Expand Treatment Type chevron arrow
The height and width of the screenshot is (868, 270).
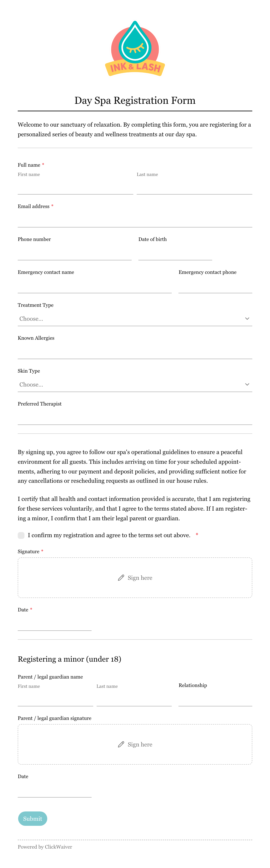(x=247, y=318)
